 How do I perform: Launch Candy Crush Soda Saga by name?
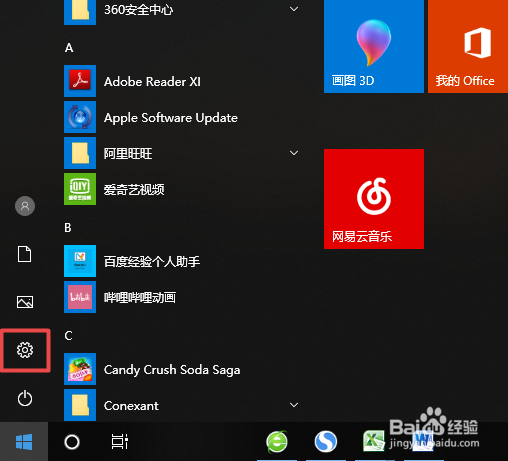click(172, 370)
